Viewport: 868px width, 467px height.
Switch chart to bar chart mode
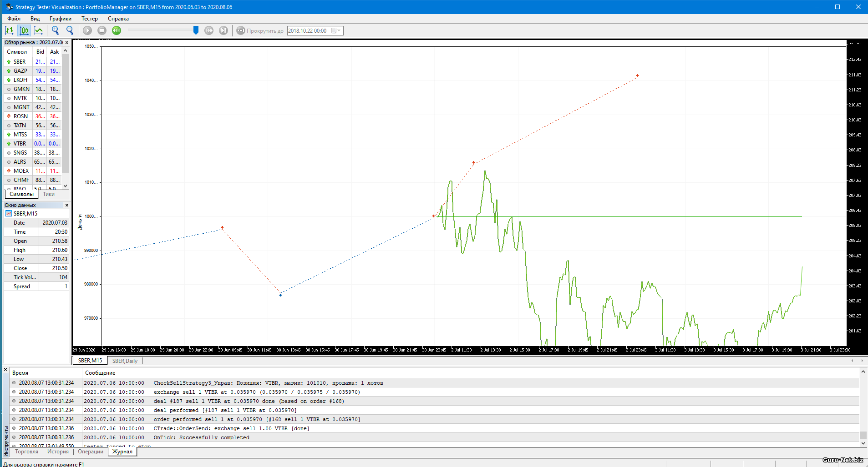9,30
